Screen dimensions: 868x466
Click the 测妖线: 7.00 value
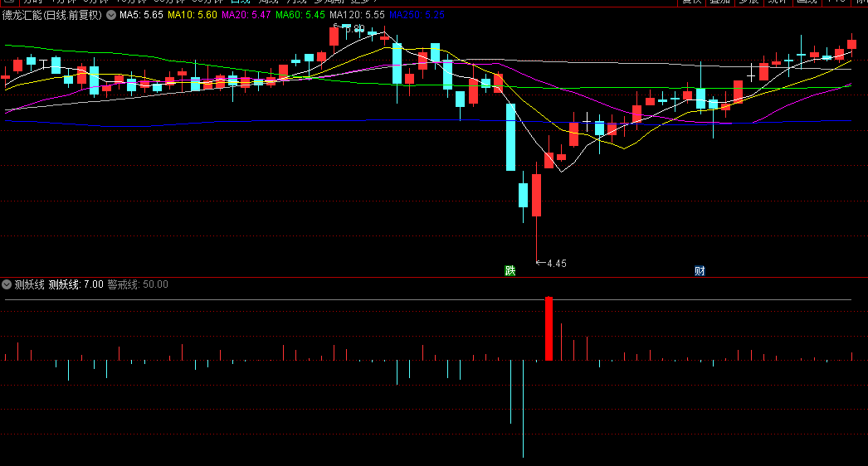tap(76, 284)
